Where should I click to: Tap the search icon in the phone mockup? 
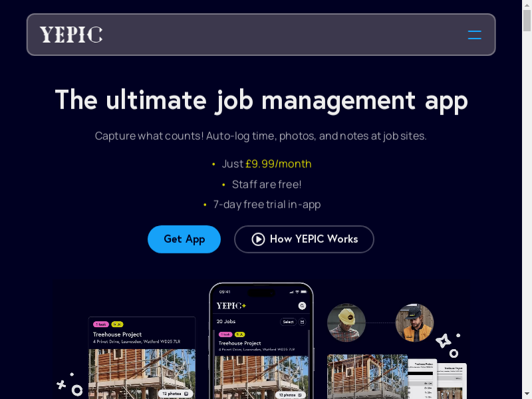tap(302, 306)
